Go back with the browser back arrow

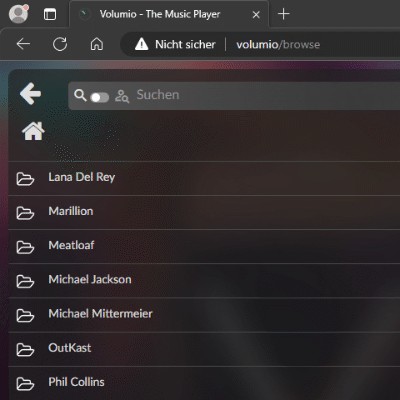[23, 44]
